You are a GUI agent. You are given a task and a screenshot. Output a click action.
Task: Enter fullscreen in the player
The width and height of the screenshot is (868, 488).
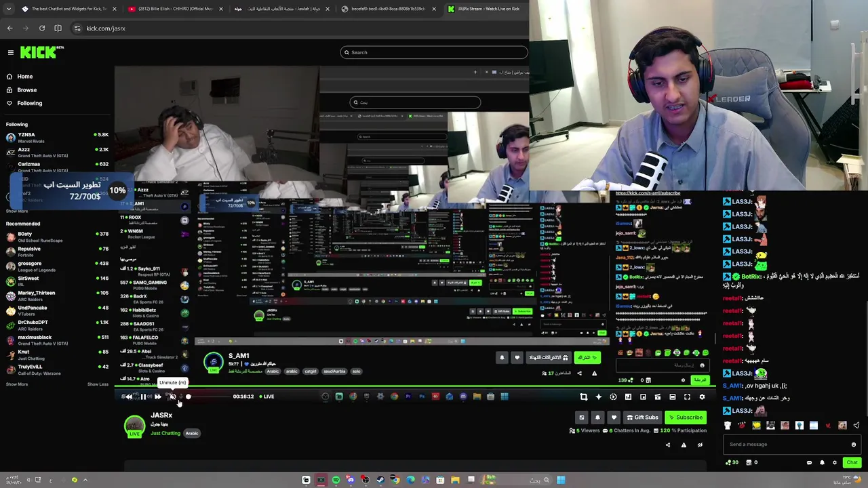(x=687, y=397)
